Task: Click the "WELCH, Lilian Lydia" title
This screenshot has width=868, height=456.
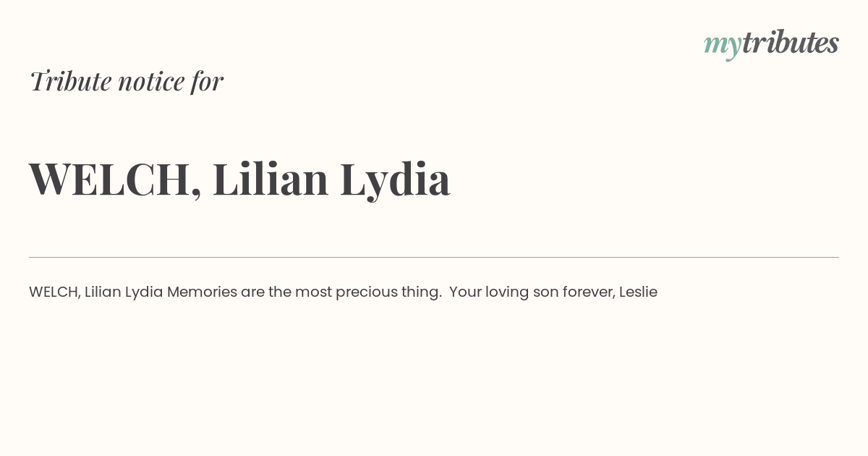Action: point(239,180)
